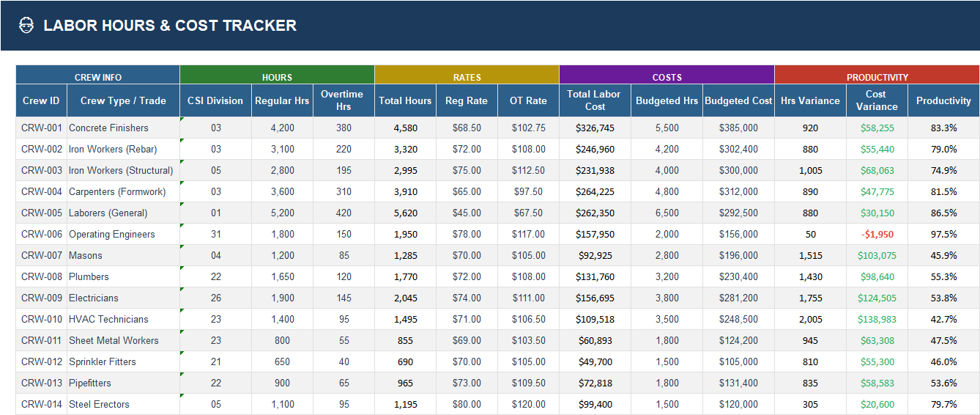
Task: Select the HVAC Technicians cell
Action: tap(123, 319)
